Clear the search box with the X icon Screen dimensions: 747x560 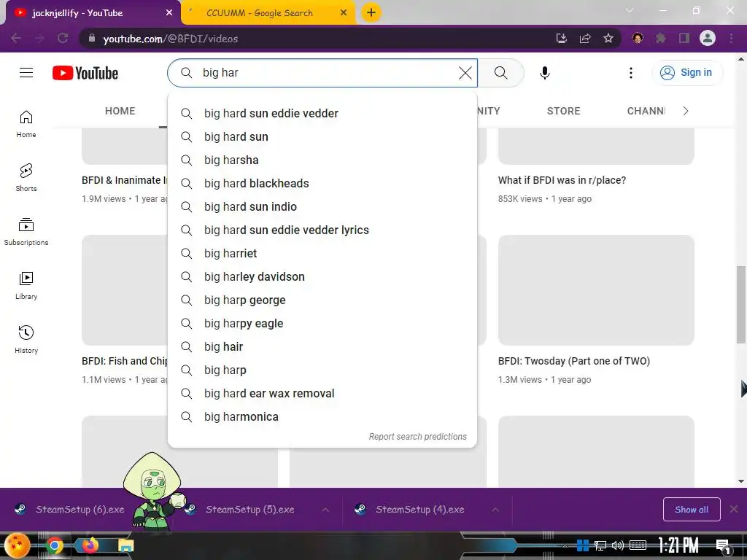coord(465,73)
